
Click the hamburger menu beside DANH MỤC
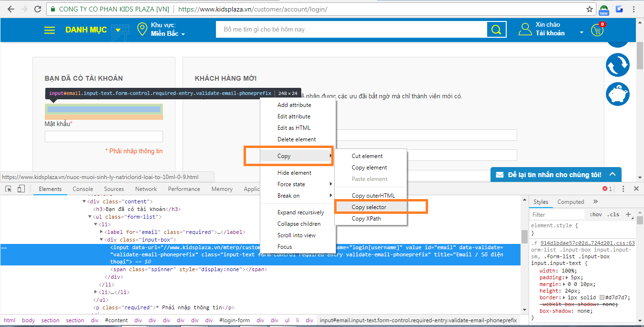49,30
